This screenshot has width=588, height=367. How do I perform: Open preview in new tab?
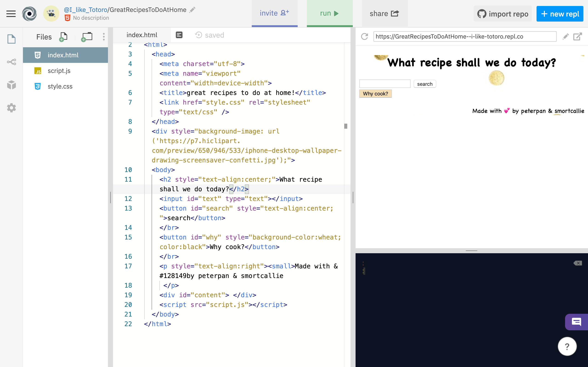point(578,36)
